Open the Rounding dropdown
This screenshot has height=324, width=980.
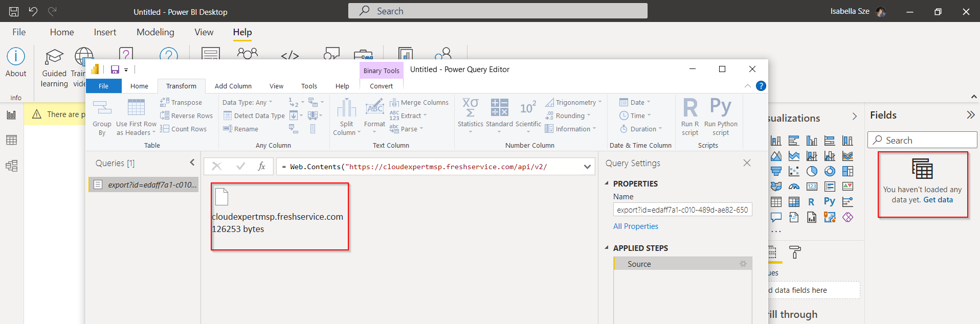[568, 115]
